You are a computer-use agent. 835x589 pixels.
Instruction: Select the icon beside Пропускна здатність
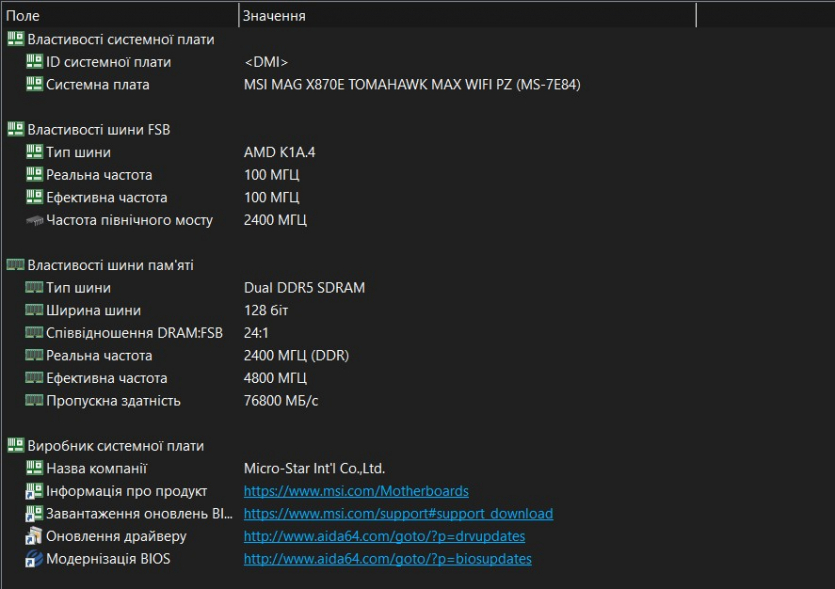35,401
